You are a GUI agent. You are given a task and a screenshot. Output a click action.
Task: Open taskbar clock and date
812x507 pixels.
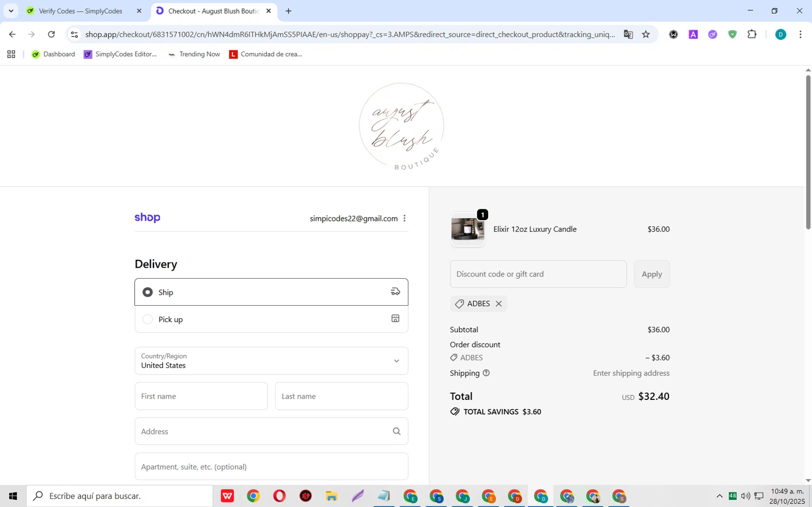(788, 496)
